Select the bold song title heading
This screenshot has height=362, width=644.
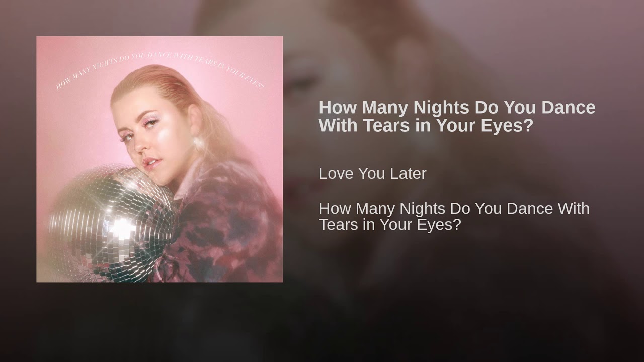click(457, 117)
